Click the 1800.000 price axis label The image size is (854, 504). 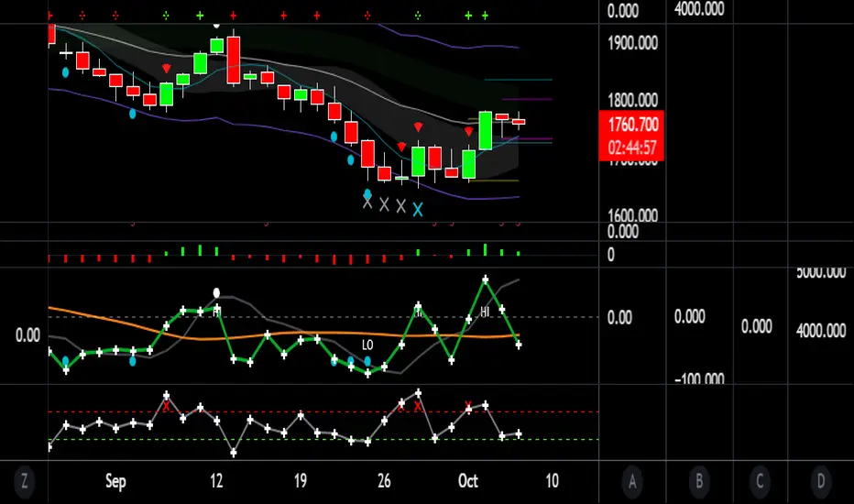click(630, 100)
